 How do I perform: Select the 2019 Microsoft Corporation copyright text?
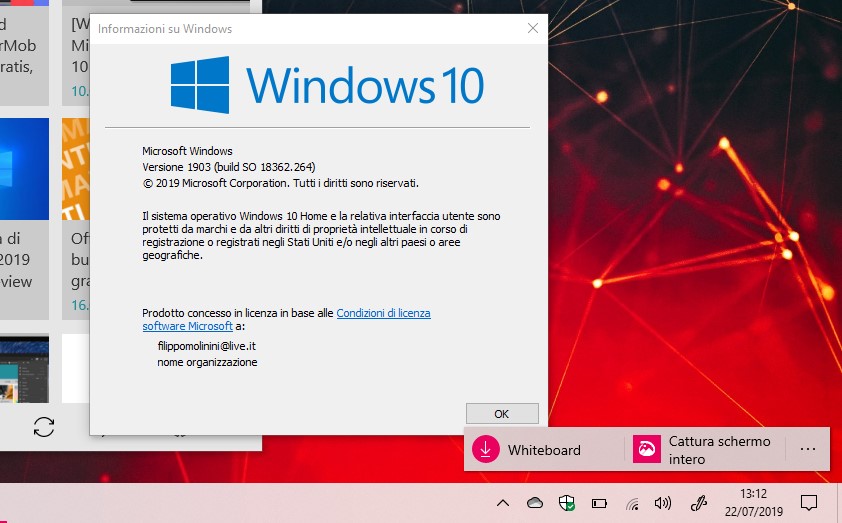pyautogui.click(x=280, y=183)
